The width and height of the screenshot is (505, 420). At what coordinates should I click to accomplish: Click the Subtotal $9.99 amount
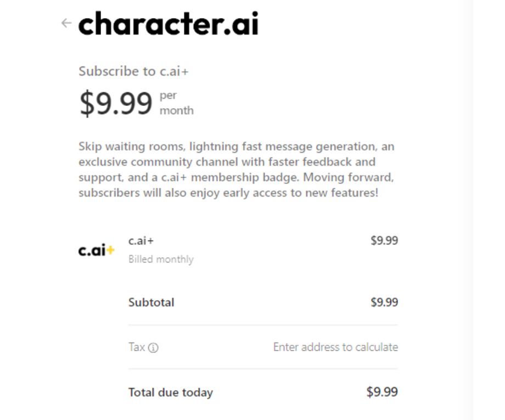[384, 302]
